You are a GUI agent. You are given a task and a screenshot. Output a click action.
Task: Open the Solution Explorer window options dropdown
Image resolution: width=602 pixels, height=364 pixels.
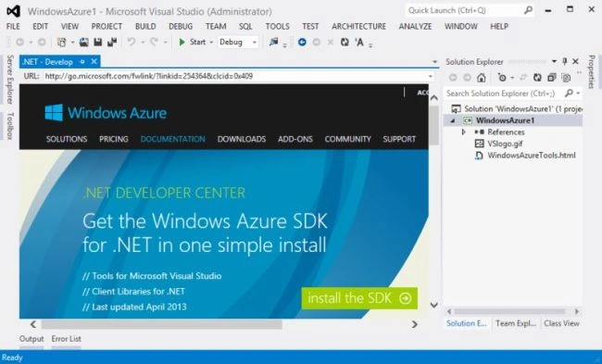(x=554, y=61)
